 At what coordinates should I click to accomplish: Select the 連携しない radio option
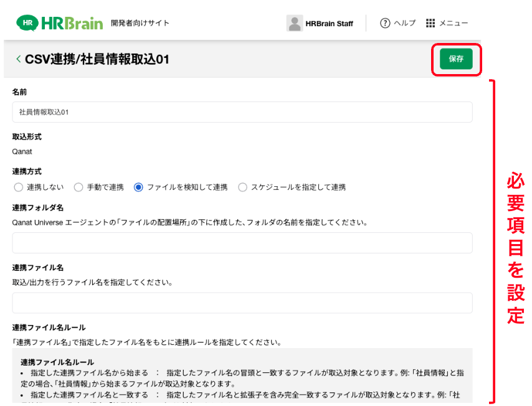pos(18,187)
